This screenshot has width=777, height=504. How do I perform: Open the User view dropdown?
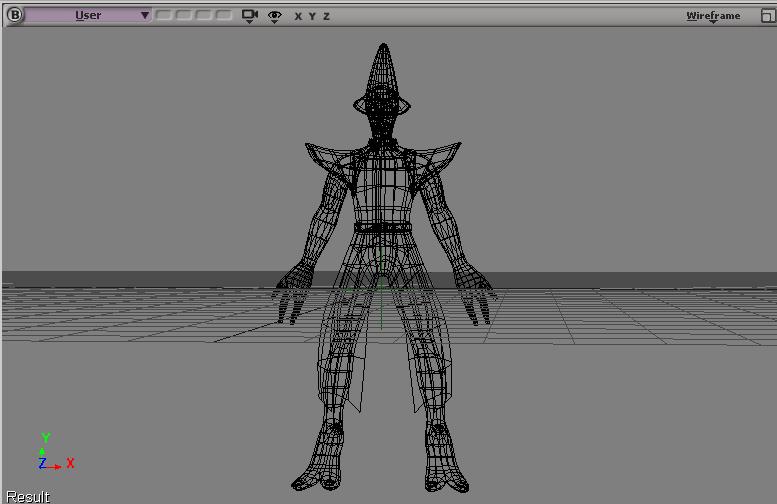pyautogui.click(x=88, y=15)
